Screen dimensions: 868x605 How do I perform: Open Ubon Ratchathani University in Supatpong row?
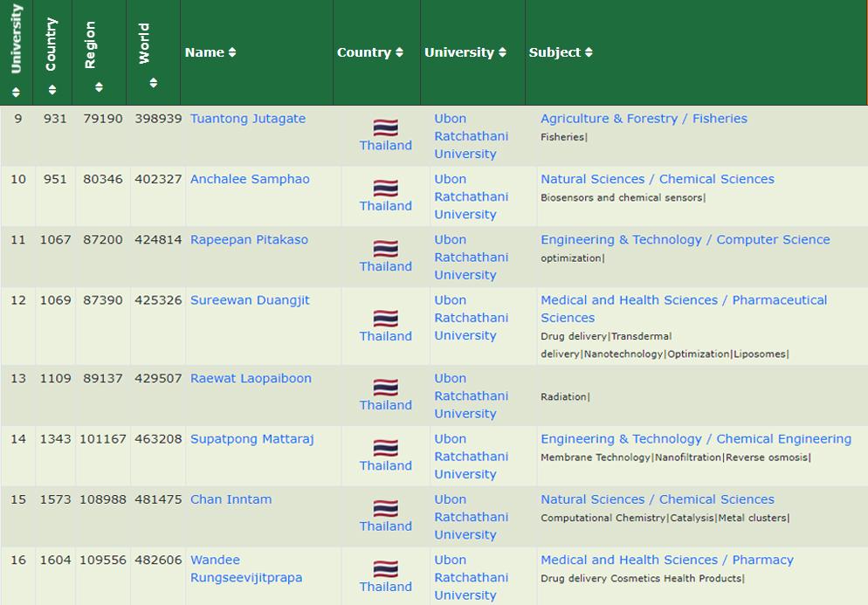pos(471,456)
